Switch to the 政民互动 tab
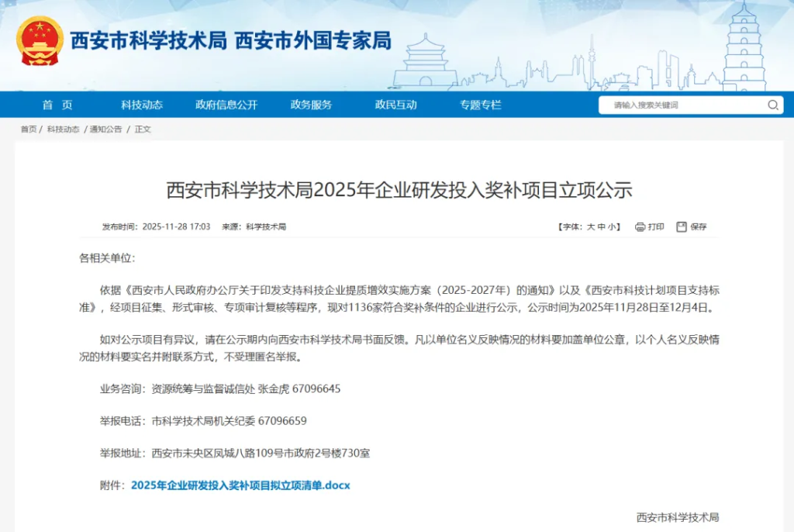Screen dimensions: 794x532 [398, 105]
